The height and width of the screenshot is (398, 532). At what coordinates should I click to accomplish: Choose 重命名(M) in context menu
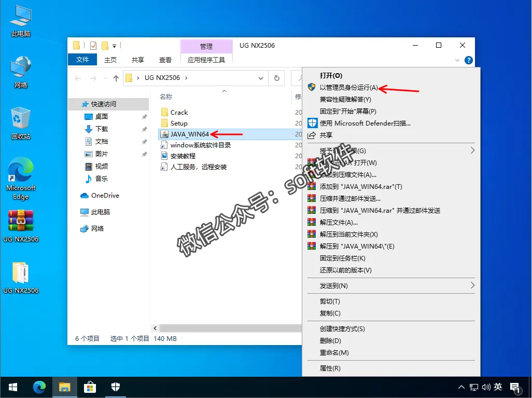[x=391, y=352]
